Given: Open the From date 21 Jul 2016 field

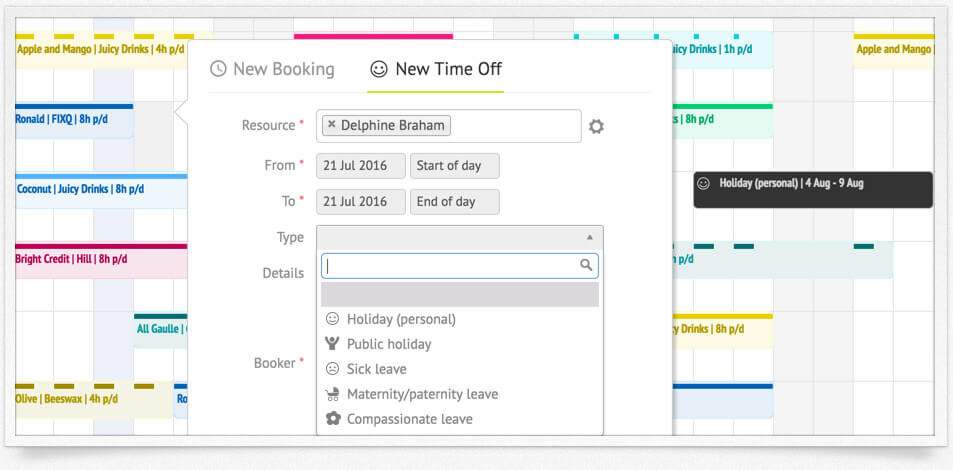Looking at the screenshot, I should click(361, 166).
